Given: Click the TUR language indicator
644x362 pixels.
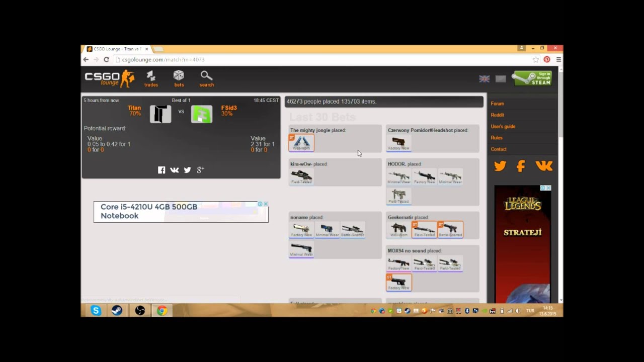Looking at the screenshot, I should point(530,311).
